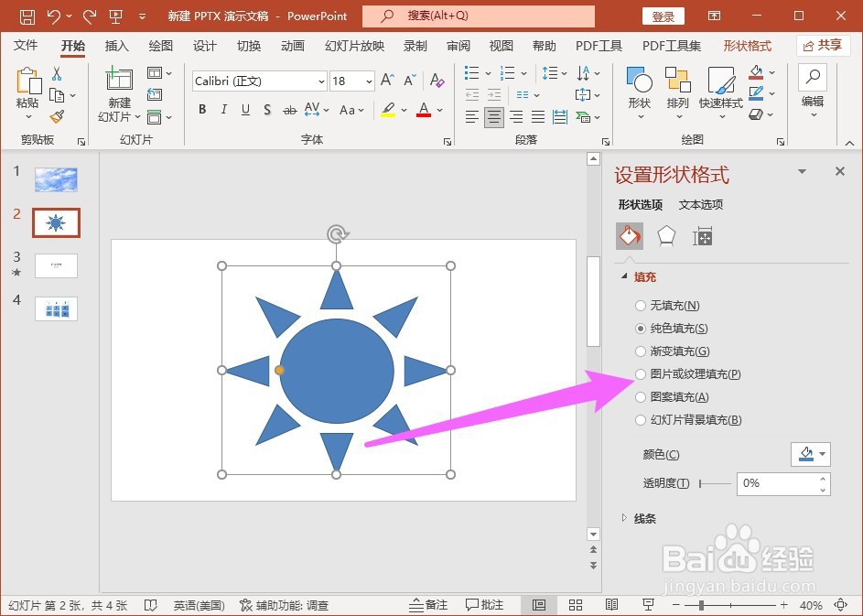Select Solid fill (纯色填充) radio button

click(x=640, y=328)
